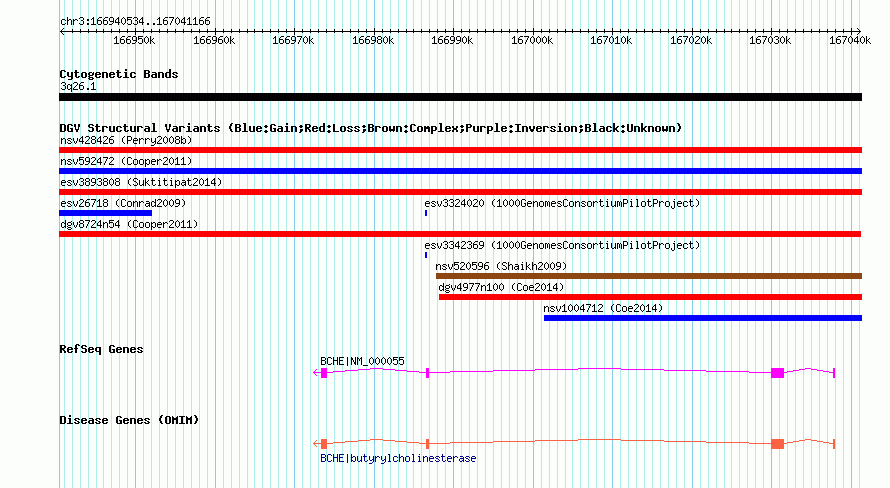Select the nsv520596 (Shaikh2009) label
Screen dimensions: 890x488
tap(501, 266)
